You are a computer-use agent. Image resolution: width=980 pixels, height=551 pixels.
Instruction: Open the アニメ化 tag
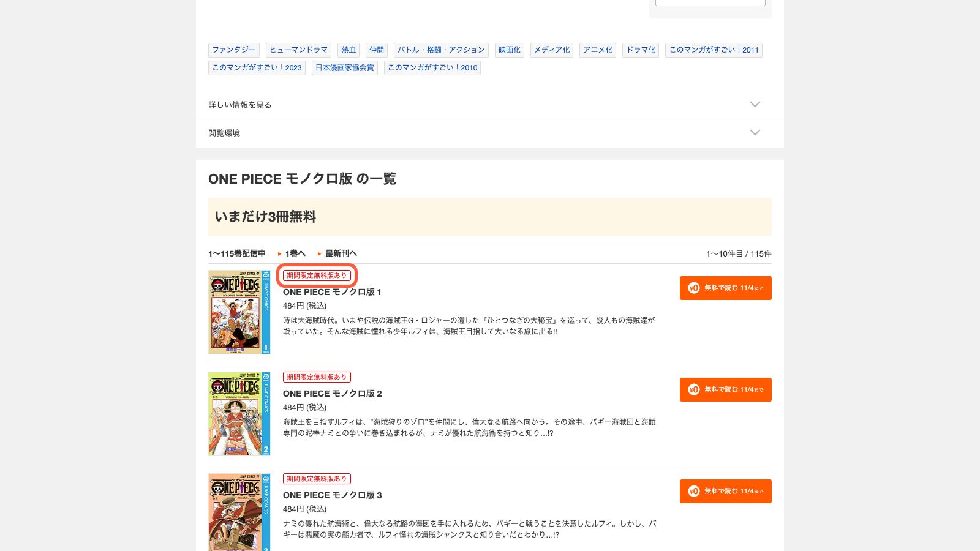(598, 50)
